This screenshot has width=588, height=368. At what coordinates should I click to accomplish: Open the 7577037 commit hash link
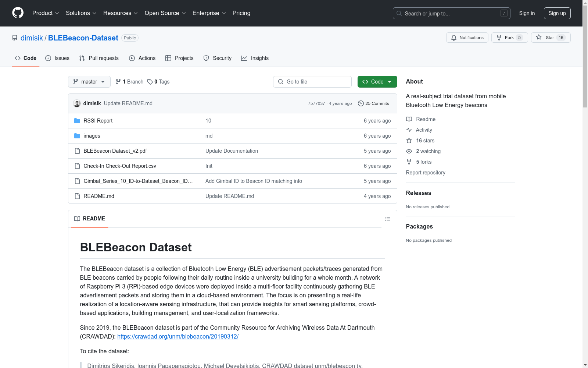pos(316,103)
